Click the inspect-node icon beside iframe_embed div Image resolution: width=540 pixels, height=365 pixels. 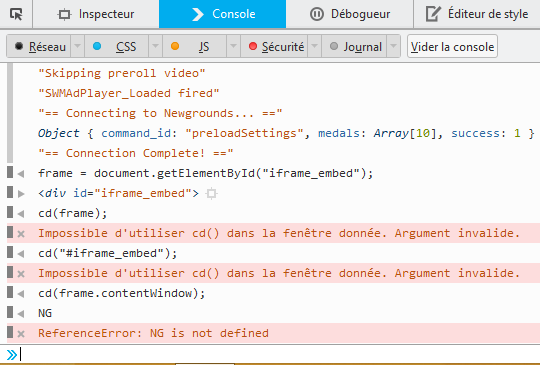coord(211,194)
